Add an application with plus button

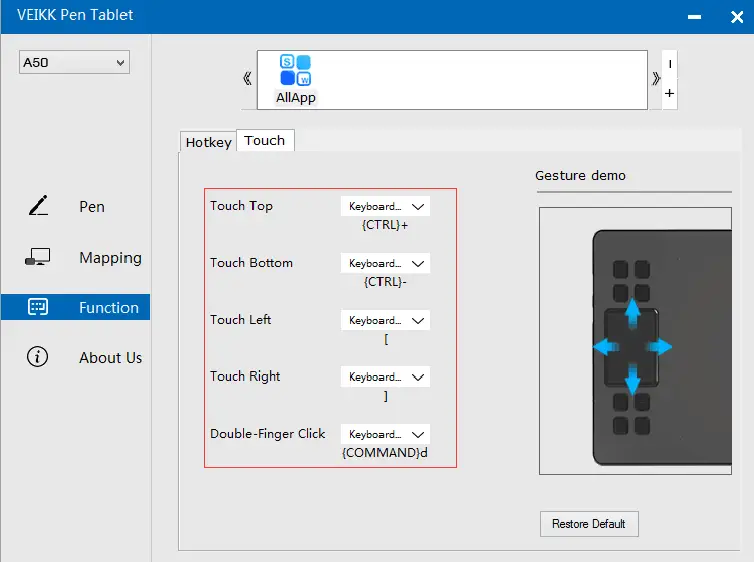(x=670, y=94)
